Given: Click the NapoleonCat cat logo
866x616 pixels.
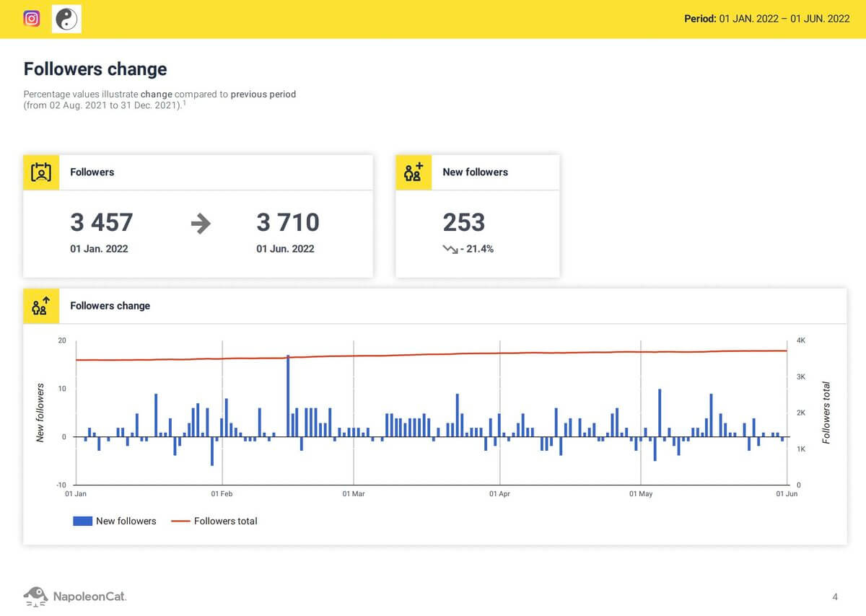Looking at the screenshot, I should [x=35, y=596].
